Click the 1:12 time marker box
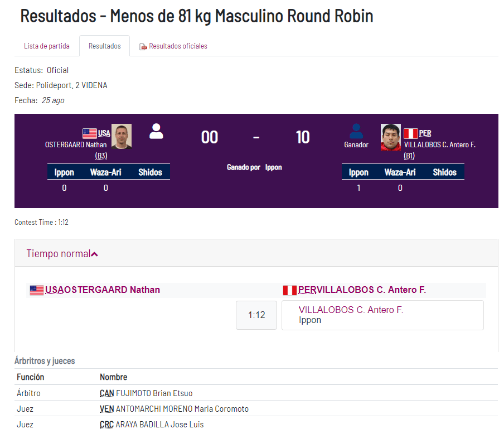Viewport: 504px width, 448px height. click(256, 315)
